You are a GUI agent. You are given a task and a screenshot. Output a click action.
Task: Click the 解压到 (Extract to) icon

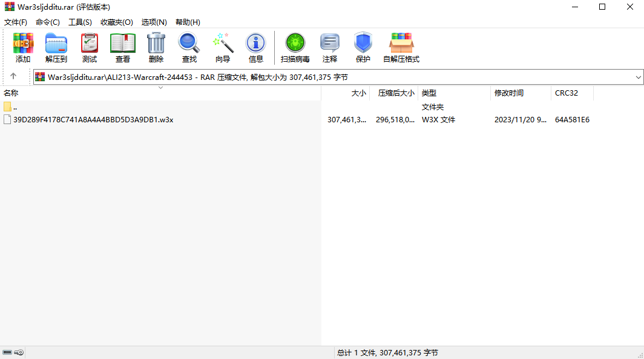click(56, 47)
